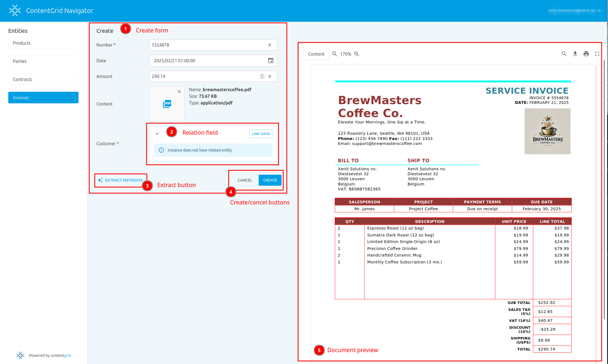Click the VAT: BE0887582365 text

tap(359, 189)
